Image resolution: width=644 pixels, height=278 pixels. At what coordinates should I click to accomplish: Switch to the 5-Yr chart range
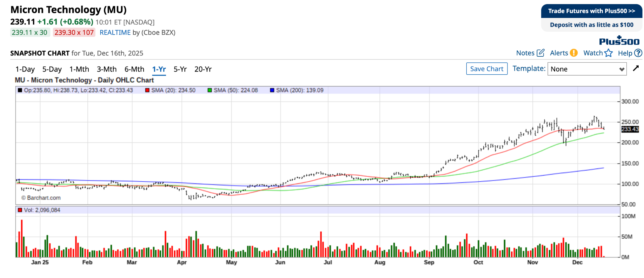[x=180, y=69]
